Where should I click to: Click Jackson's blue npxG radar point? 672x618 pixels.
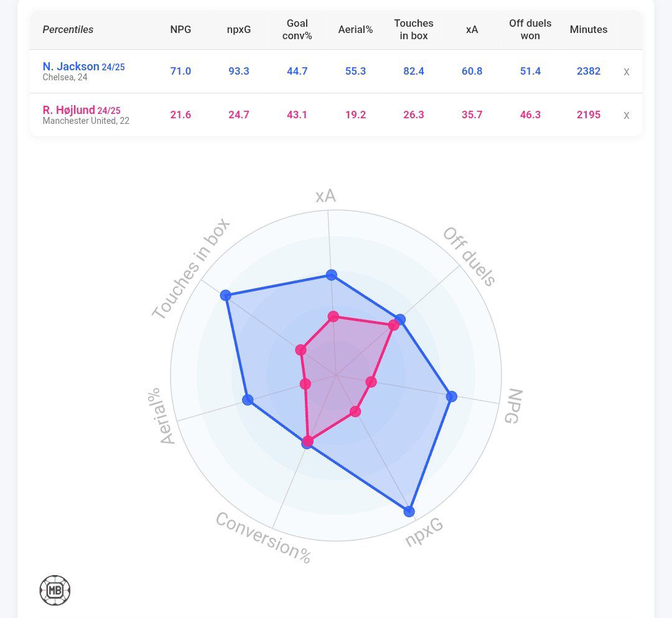409,512
